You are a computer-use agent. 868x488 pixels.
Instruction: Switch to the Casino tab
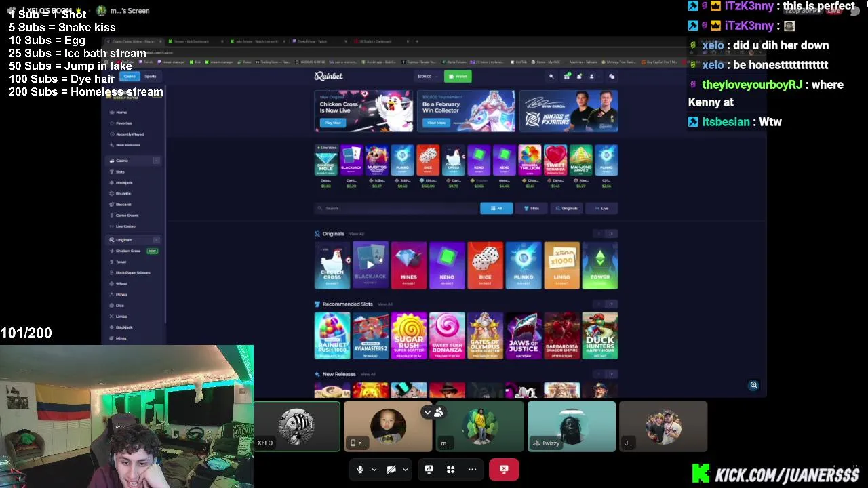click(x=130, y=77)
